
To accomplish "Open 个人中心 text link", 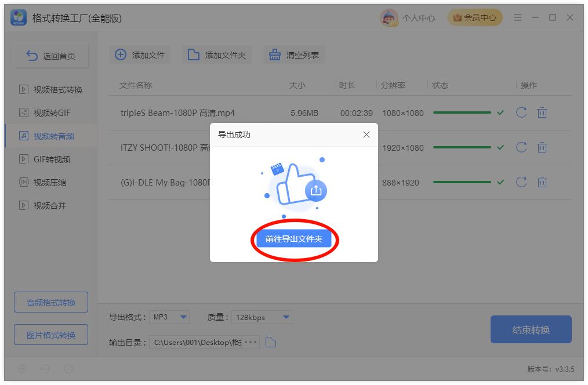I will point(419,18).
